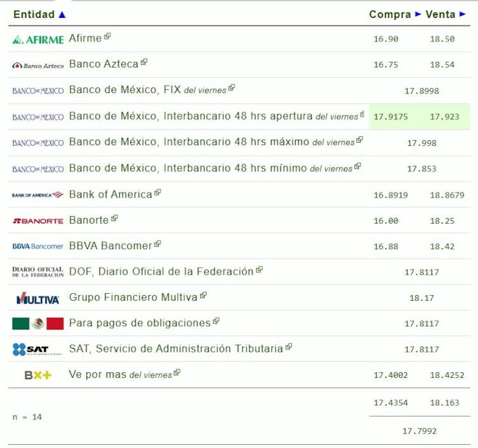Click the Entidad column header
This screenshot has width=478, height=448.
34,14
